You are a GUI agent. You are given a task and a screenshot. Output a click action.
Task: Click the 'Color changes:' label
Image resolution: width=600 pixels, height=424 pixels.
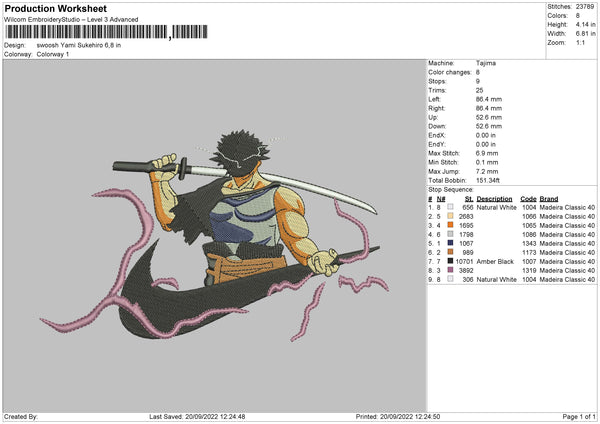tap(450, 72)
